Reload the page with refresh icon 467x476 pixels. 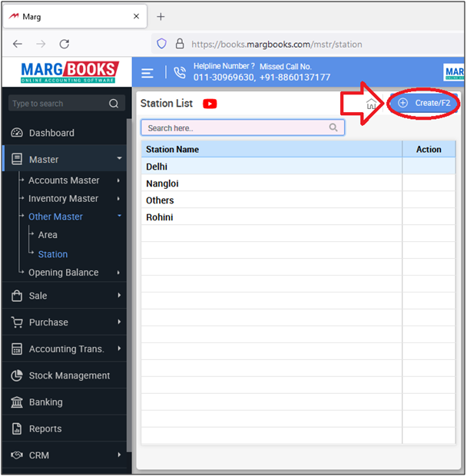tap(65, 44)
